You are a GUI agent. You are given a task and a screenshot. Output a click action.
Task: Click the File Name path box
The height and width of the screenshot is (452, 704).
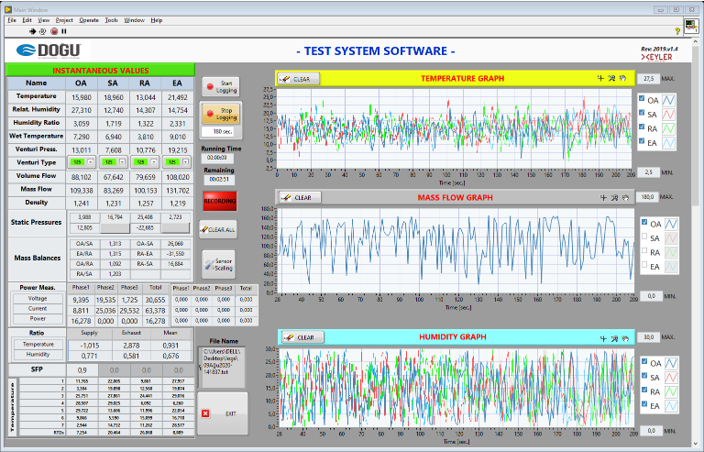pyautogui.click(x=222, y=367)
